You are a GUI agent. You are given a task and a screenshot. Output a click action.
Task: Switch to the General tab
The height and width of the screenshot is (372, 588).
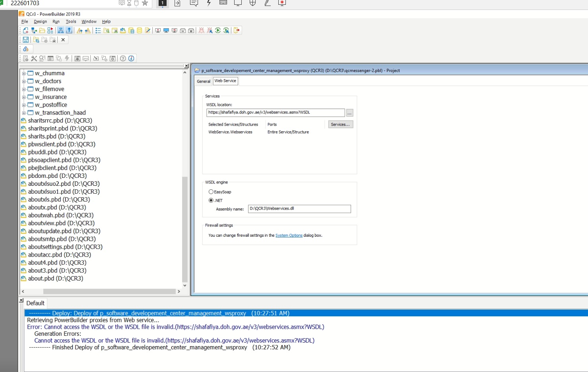[x=204, y=81]
